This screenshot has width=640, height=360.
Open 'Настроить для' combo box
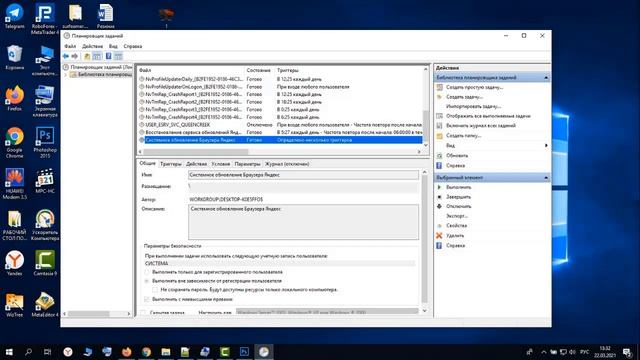coord(327,312)
